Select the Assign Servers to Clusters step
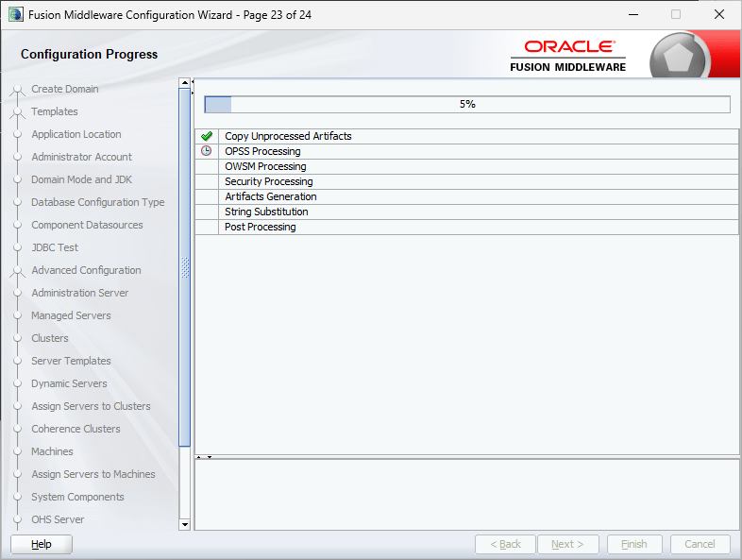The width and height of the screenshot is (742, 560). pos(91,407)
